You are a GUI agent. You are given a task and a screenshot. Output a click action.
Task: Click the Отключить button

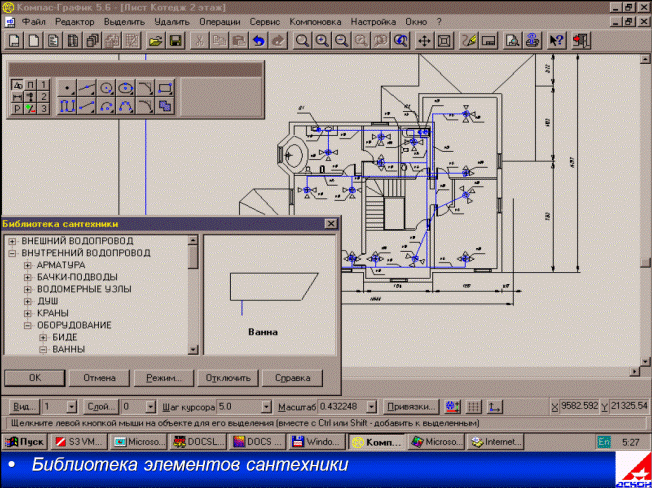tap(228, 378)
